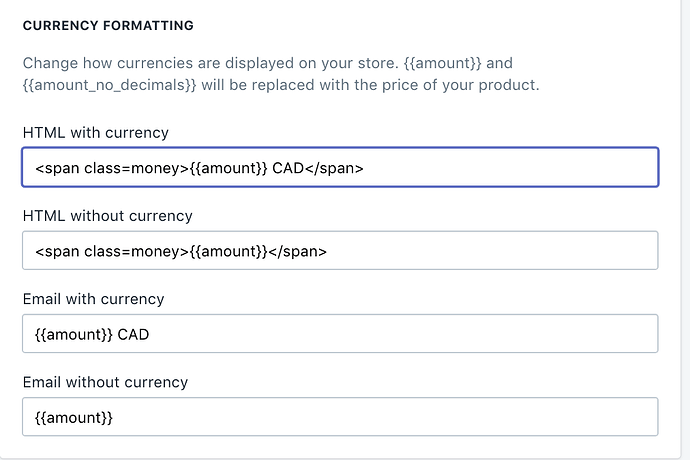Image resolution: width=690 pixels, height=460 pixels.
Task: Click closing </span> in HTML without currency field
Action: point(297,251)
